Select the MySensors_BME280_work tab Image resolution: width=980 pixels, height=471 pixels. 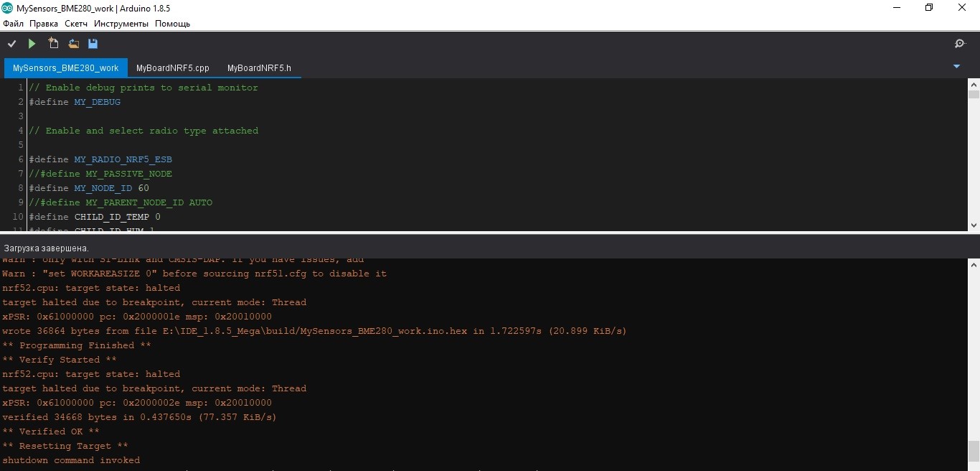[65, 68]
